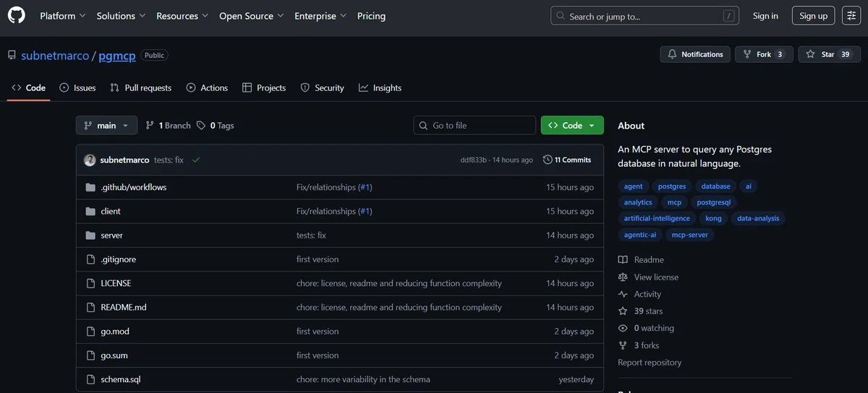Open the main branch selector dropdown
This screenshot has height=393, width=868.
pyautogui.click(x=106, y=126)
